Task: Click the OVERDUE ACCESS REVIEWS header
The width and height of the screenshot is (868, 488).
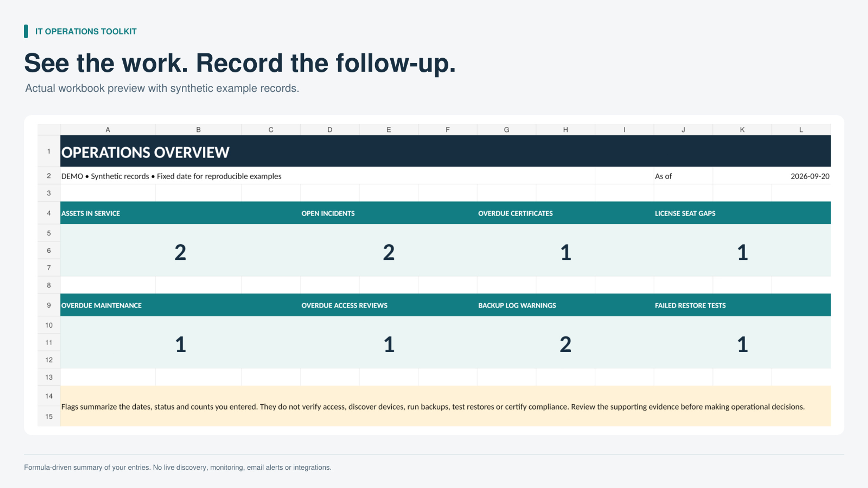Action: (389, 305)
